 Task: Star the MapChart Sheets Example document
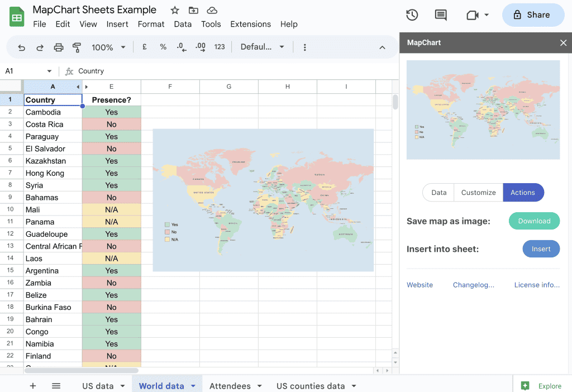click(175, 10)
